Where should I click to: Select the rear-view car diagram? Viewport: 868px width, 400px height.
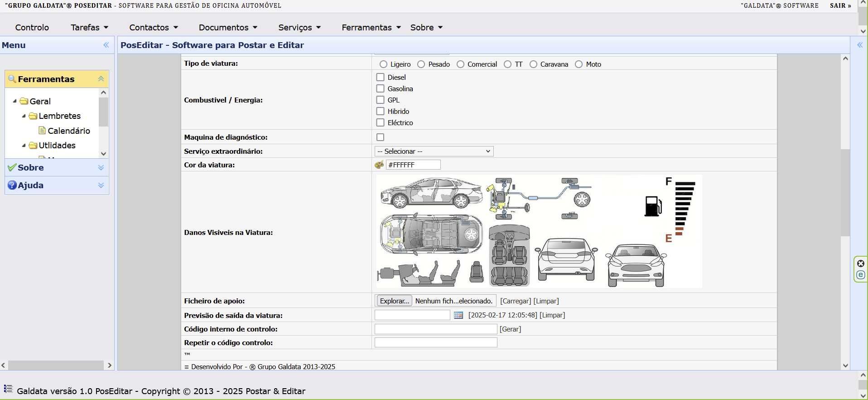click(566, 259)
